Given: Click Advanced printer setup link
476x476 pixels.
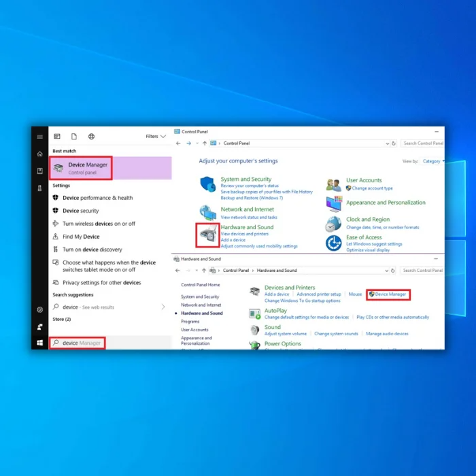Looking at the screenshot, I should pos(319,294).
